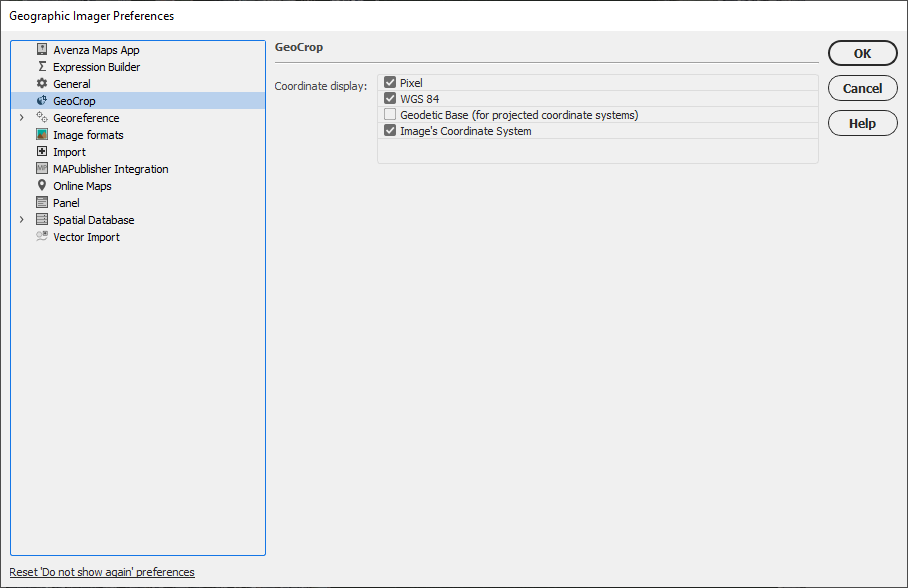Screen dimensions: 908x588
Task: Expand the Georeference tree node
Action: pos(21,118)
